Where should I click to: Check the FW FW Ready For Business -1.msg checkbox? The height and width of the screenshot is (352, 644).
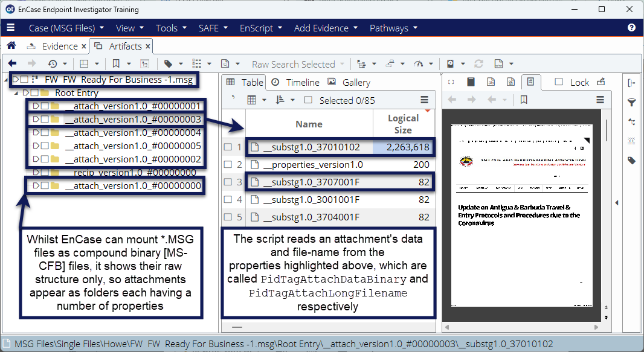click(x=25, y=79)
